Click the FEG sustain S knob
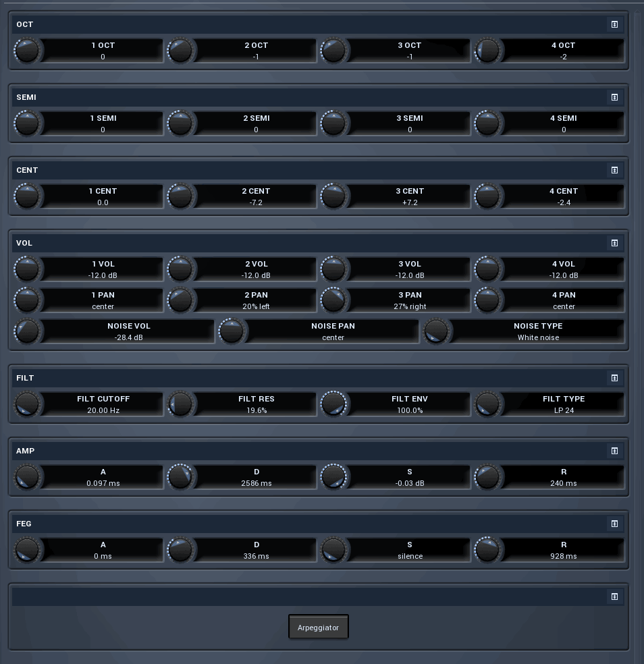Screen dimensions: 644x664 coord(334,550)
